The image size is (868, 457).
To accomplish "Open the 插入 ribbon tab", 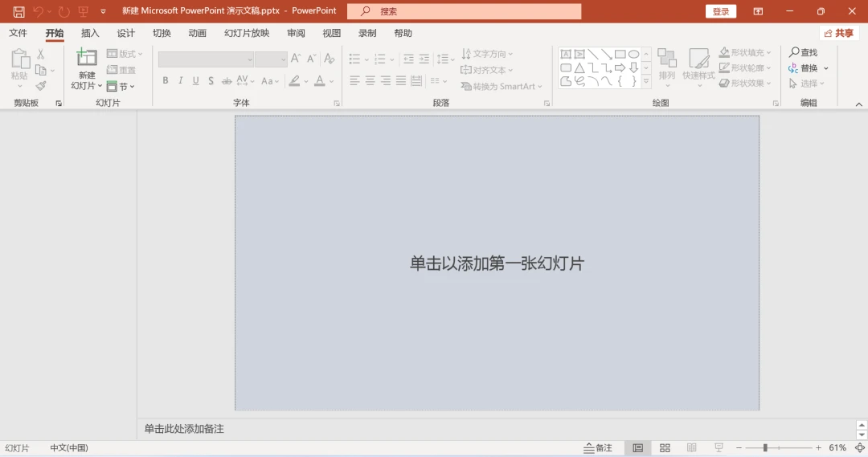I will 90,33.
